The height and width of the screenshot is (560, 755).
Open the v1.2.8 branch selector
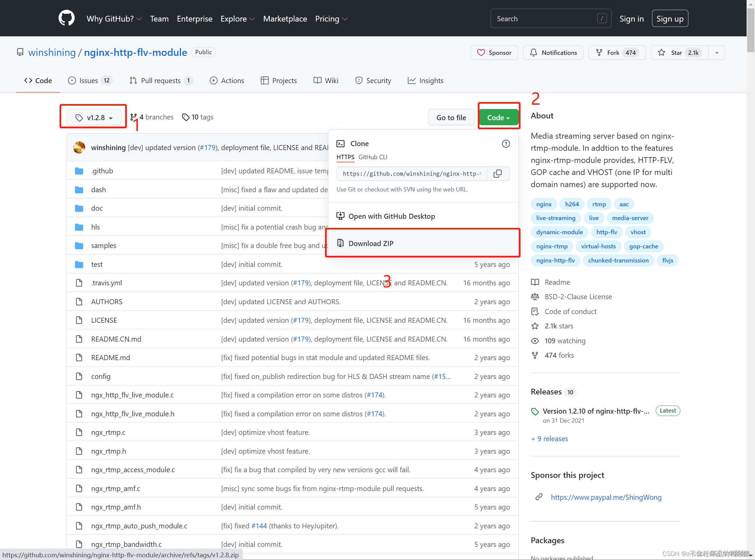(x=93, y=117)
